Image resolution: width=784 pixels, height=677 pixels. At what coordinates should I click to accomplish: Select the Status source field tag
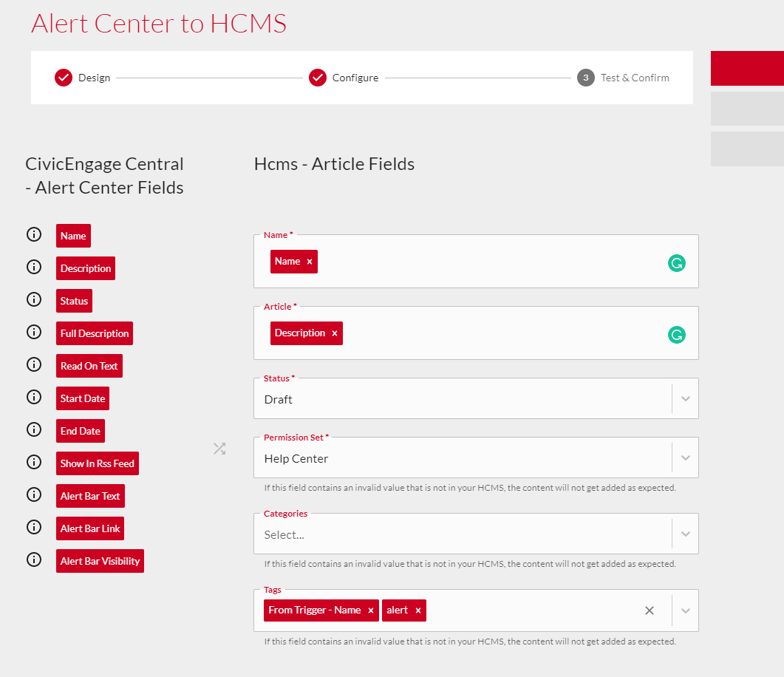click(x=74, y=301)
